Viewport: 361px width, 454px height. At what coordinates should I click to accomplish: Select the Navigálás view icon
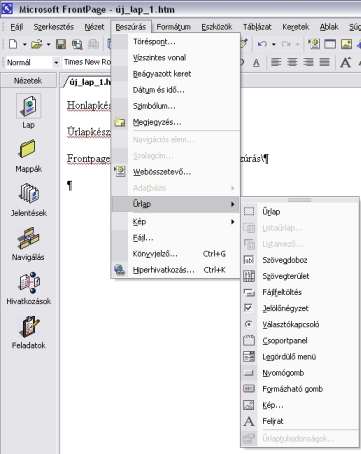click(29, 238)
